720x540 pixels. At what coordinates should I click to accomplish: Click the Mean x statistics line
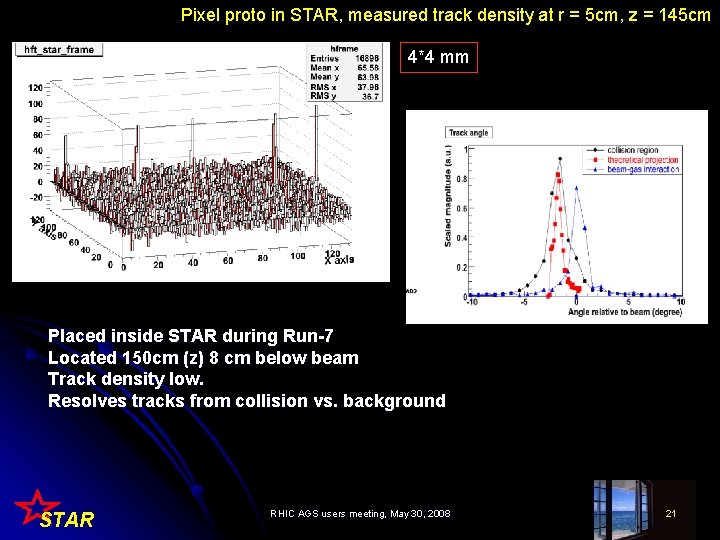coord(344,68)
